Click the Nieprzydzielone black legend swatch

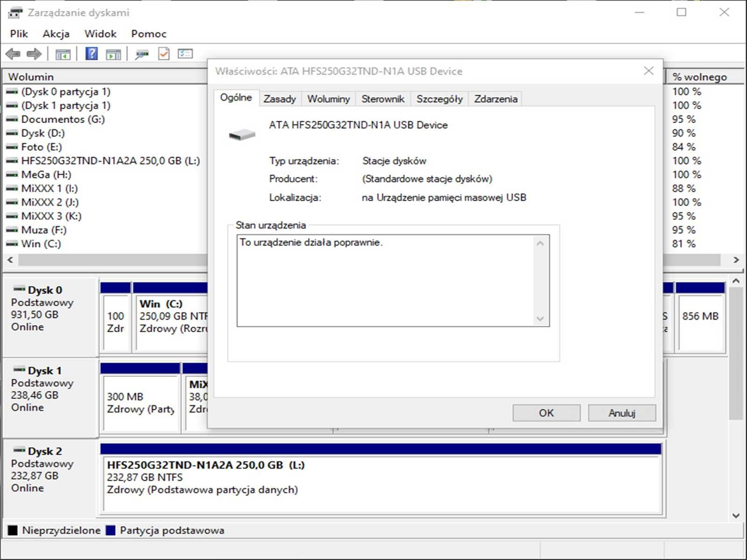pos(13,531)
